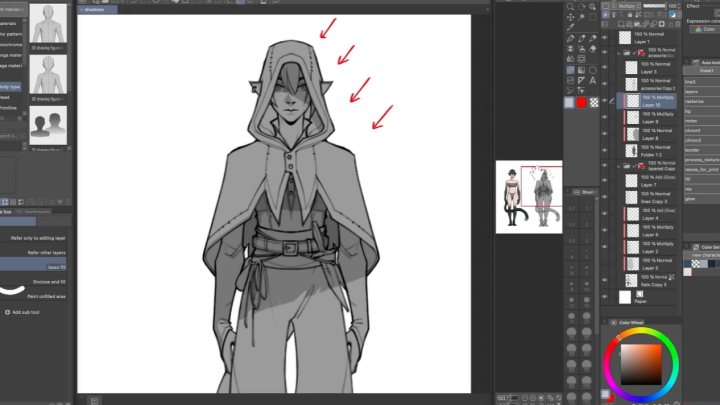Toggle visibility of the Paper layer
This screenshot has width=720, height=405.
[604, 297]
